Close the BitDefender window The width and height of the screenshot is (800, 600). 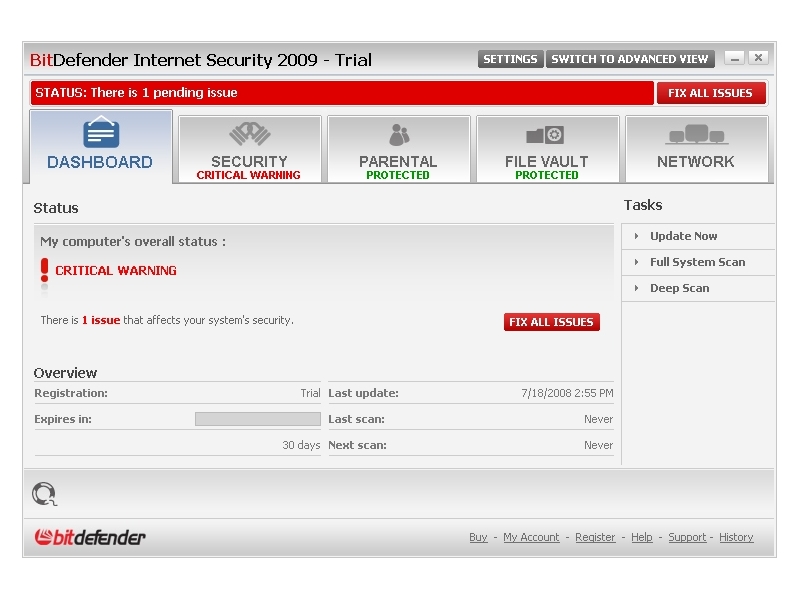click(758, 58)
